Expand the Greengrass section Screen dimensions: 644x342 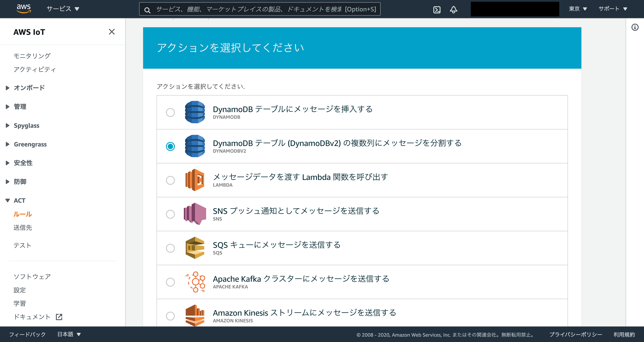(x=30, y=144)
